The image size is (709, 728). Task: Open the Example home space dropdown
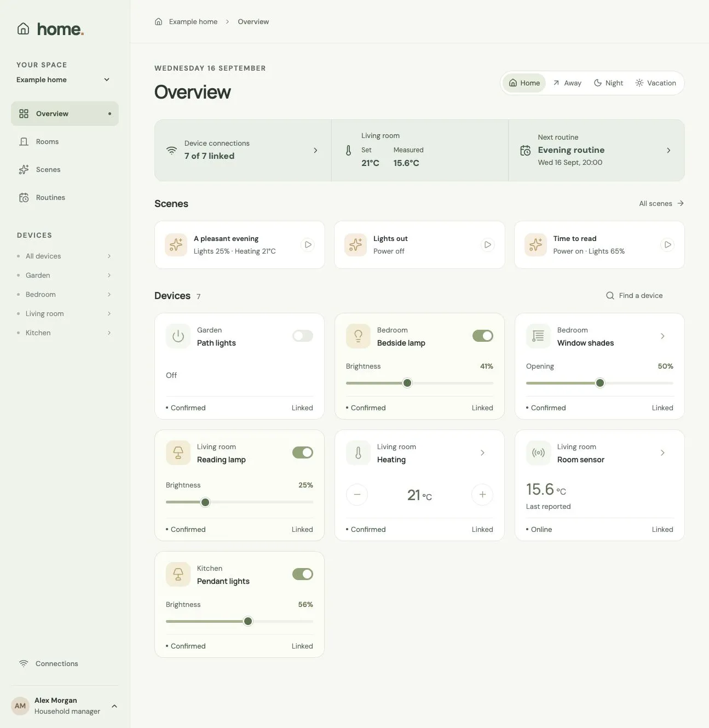point(64,80)
